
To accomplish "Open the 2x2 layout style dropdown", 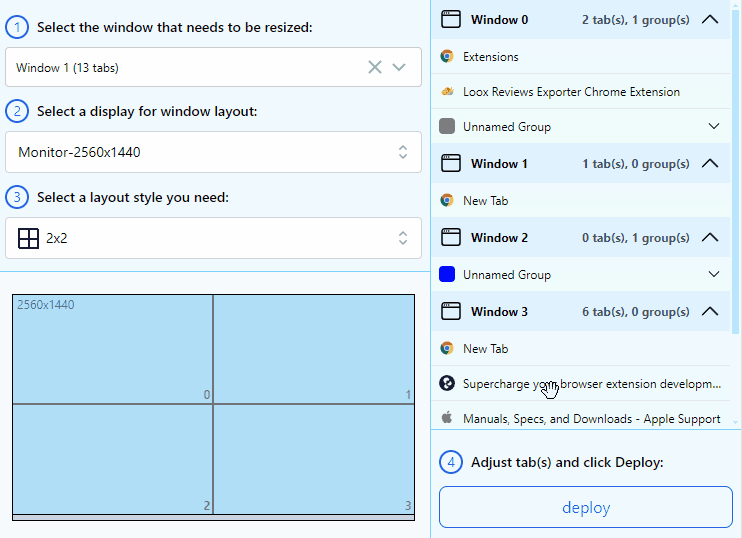I will coord(213,238).
